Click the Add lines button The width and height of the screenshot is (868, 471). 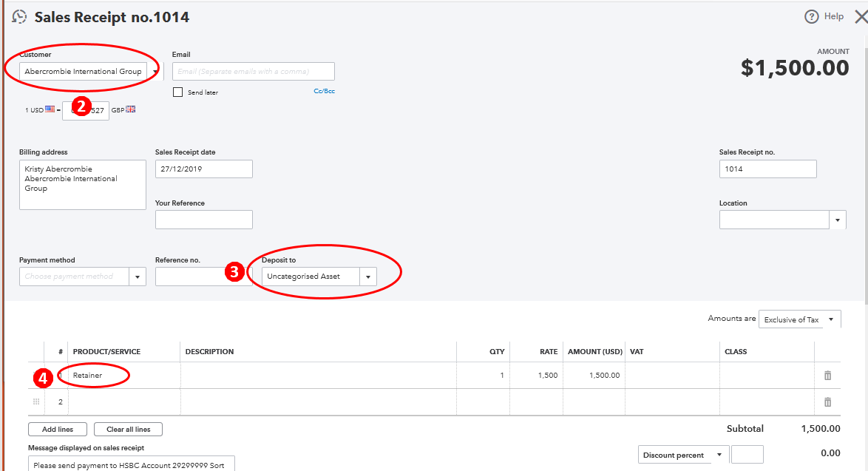pyautogui.click(x=57, y=429)
